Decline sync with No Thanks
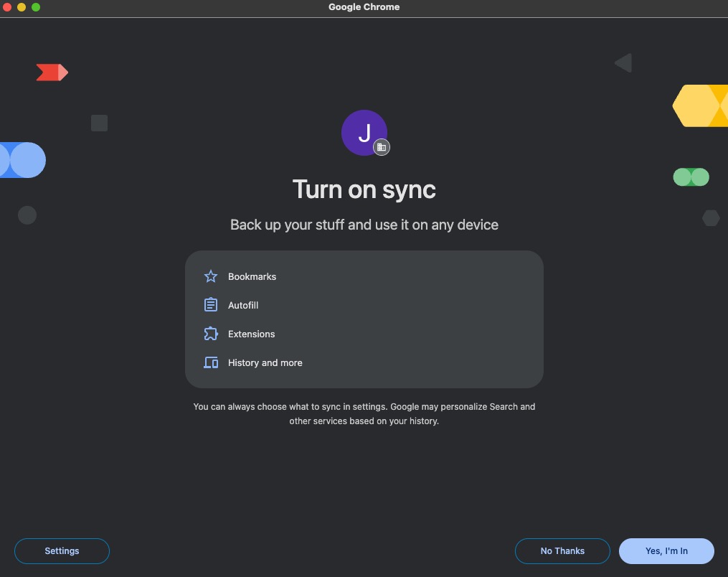This screenshot has width=728, height=577. coord(562,551)
